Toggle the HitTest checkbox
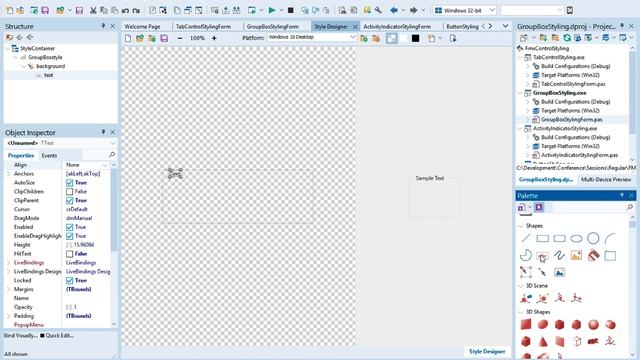Viewport: 640px width, 360px height. pyautogui.click(x=69, y=254)
